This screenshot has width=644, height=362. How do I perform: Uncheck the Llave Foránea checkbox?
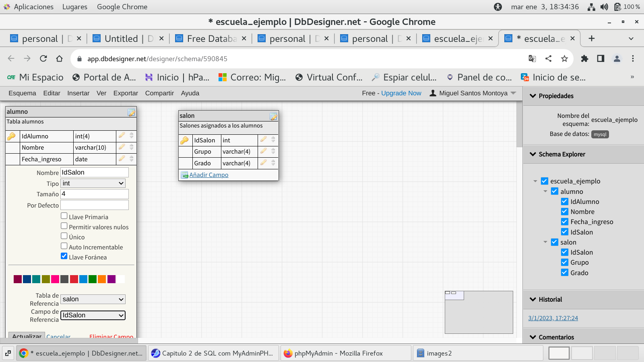pyautogui.click(x=64, y=256)
